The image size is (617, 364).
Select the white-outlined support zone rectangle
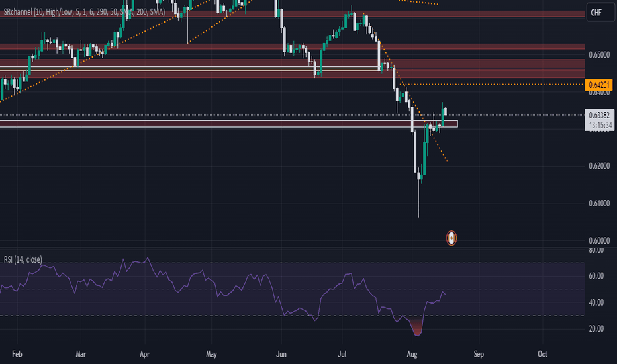(228, 124)
